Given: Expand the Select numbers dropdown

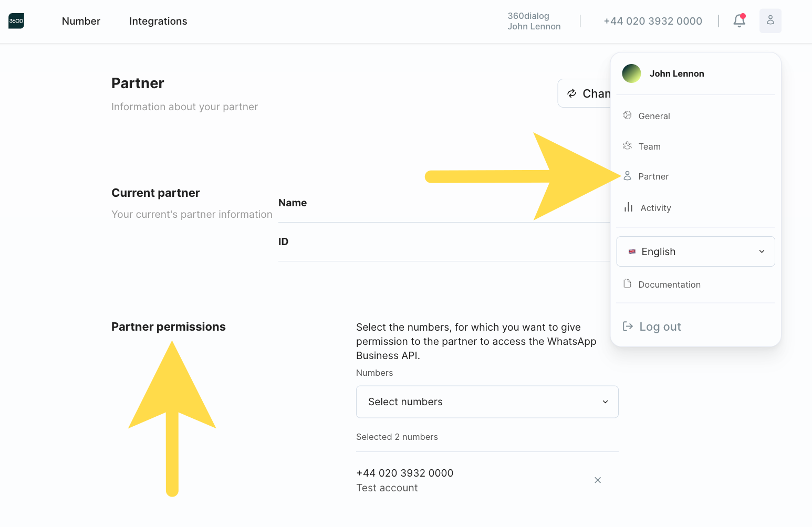Looking at the screenshot, I should [486, 402].
